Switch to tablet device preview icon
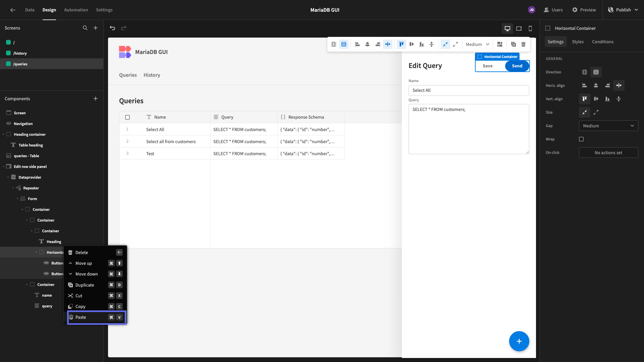The height and width of the screenshot is (362, 644). [519, 28]
